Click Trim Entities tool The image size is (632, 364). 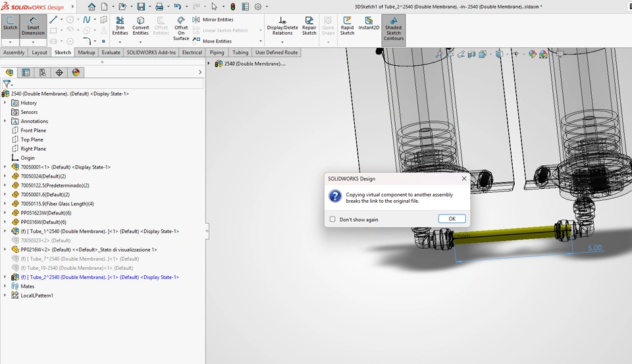click(120, 26)
